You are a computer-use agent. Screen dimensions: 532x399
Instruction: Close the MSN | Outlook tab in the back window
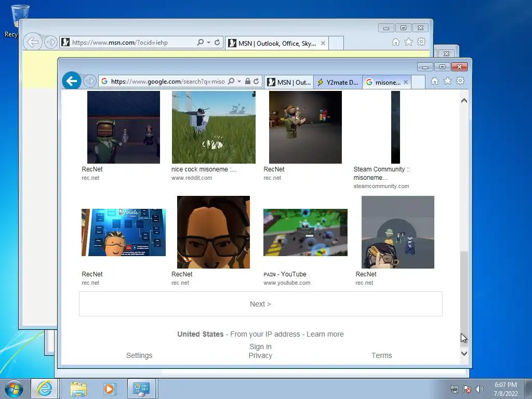pyautogui.click(x=323, y=43)
